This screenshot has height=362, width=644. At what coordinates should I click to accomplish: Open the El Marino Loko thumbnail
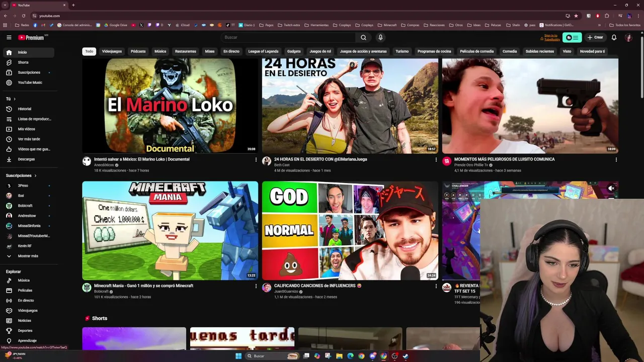170,106
